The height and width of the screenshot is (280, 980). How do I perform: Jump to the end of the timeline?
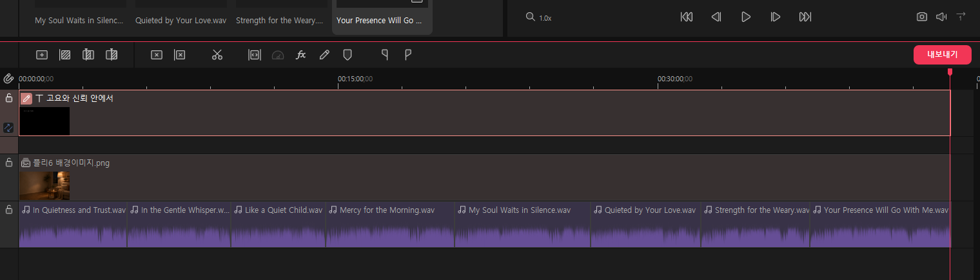805,17
